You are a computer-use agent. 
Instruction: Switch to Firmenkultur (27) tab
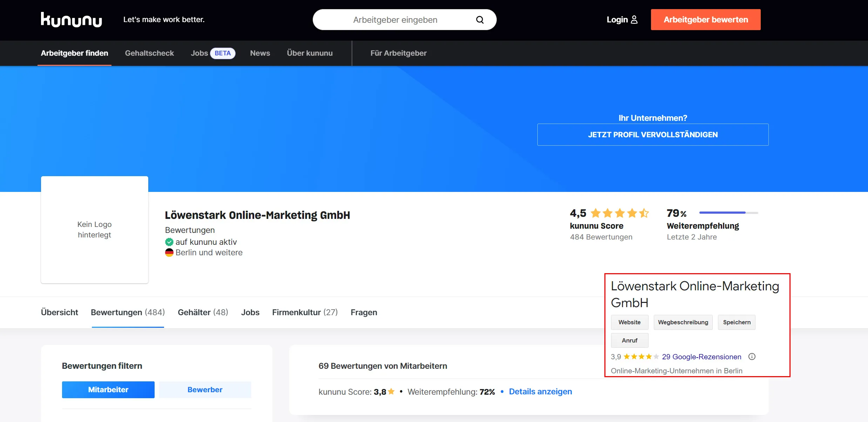click(x=305, y=312)
